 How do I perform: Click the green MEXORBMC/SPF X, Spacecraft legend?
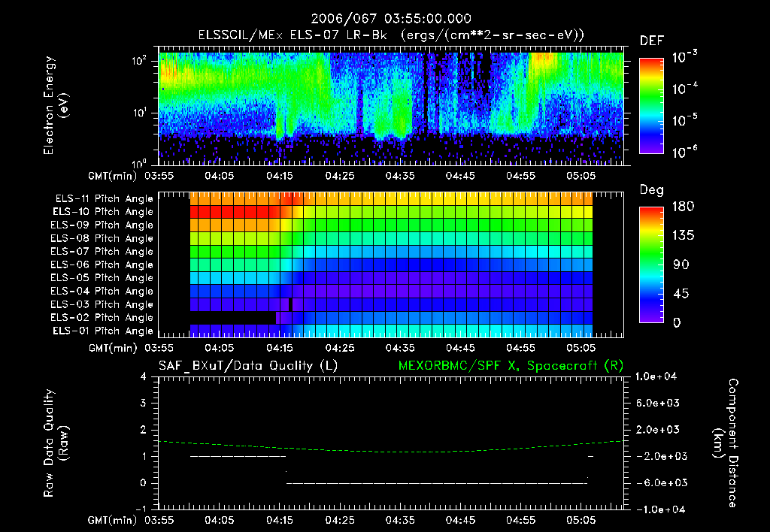(x=511, y=366)
